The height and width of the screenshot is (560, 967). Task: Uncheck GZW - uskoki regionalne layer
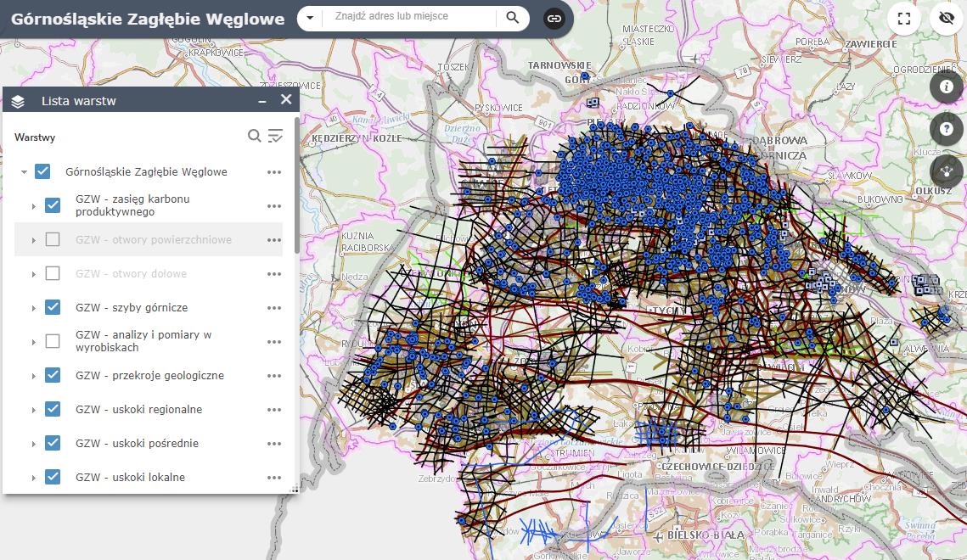pyautogui.click(x=53, y=408)
